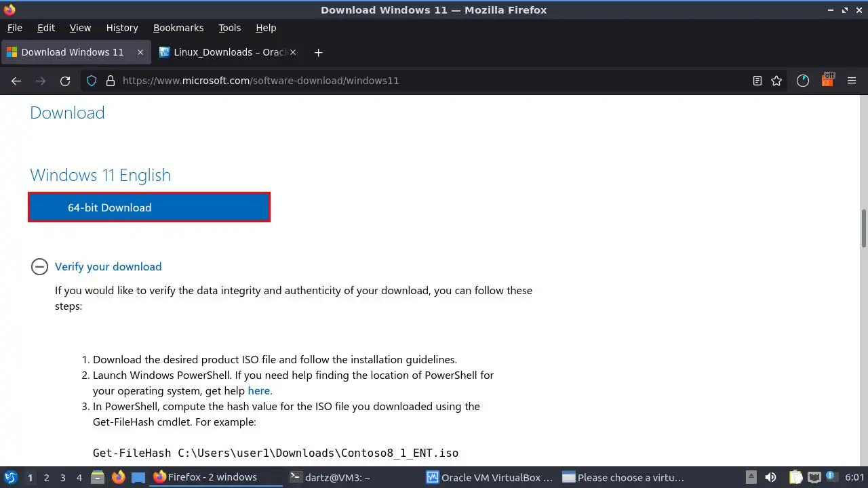Screen dimensions: 868x488
Task: Click the page vertical scrollbar thumb
Action: coord(864,228)
